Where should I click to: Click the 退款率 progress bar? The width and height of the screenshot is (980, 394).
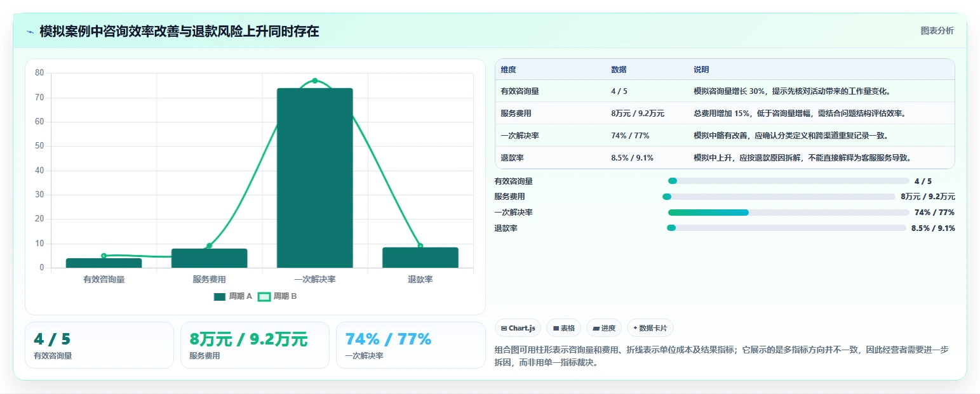[786, 228]
